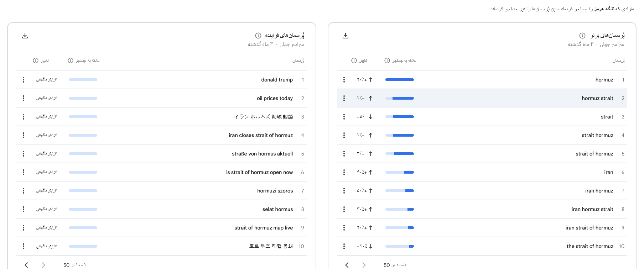Select 'strait of hormuz map live' query
This screenshot has height=269, width=644.
pyautogui.click(x=263, y=228)
